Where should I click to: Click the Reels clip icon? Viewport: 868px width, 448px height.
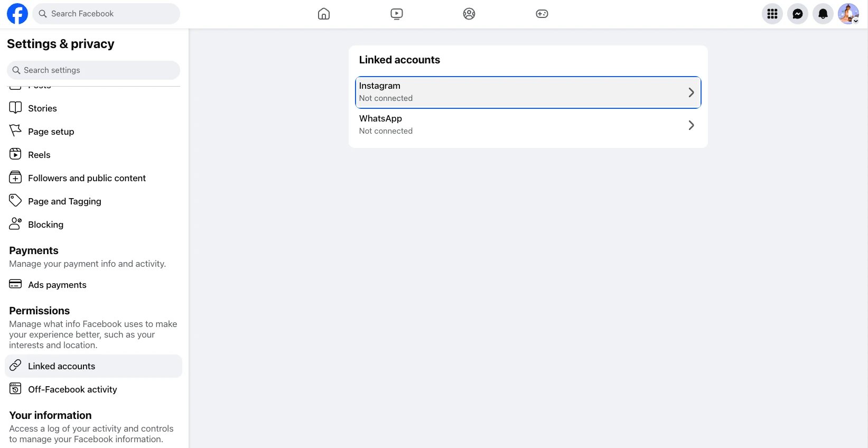[15, 154]
